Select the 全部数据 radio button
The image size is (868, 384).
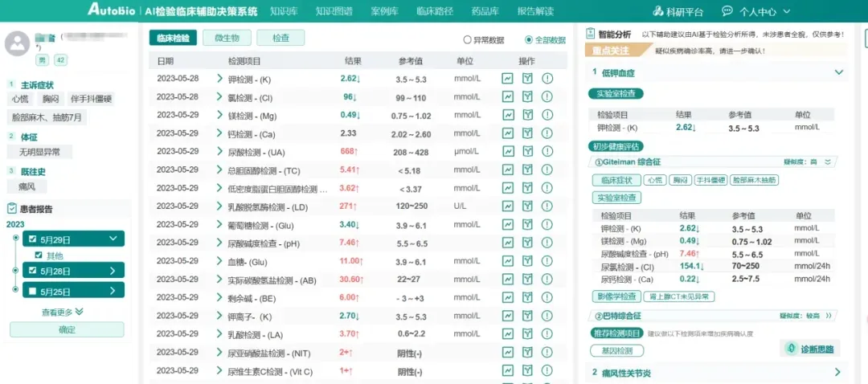pyautogui.click(x=528, y=39)
